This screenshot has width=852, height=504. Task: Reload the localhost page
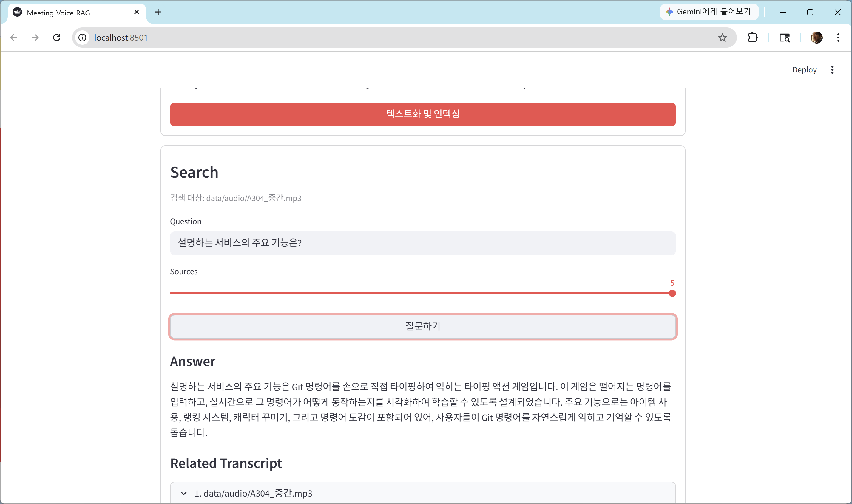pyautogui.click(x=57, y=37)
